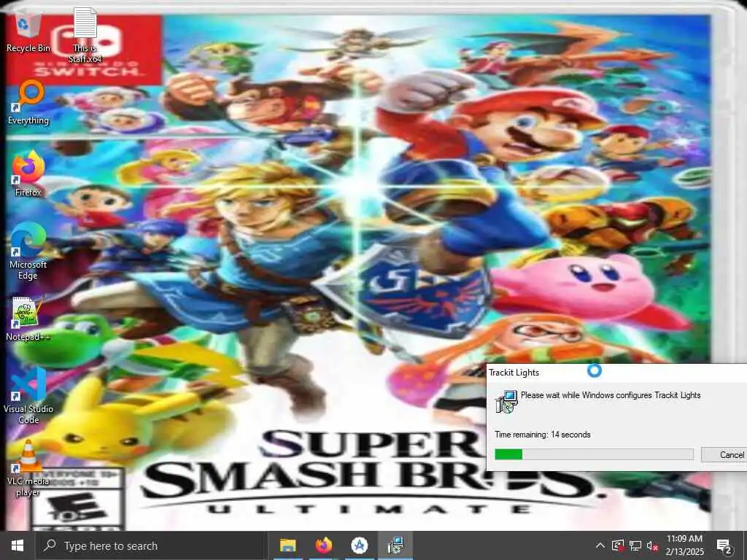Launch the Everything search shortcut

[x=28, y=102]
